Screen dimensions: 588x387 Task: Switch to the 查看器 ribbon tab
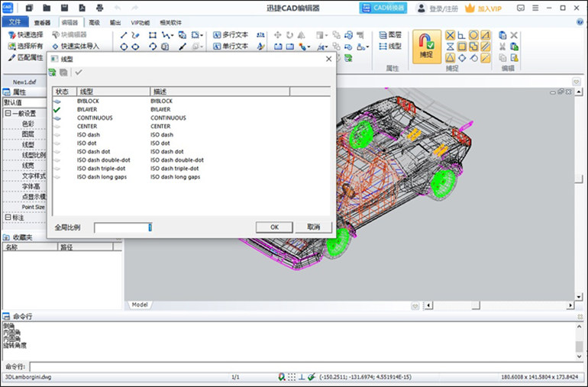pyautogui.click(x=42, y=23)
